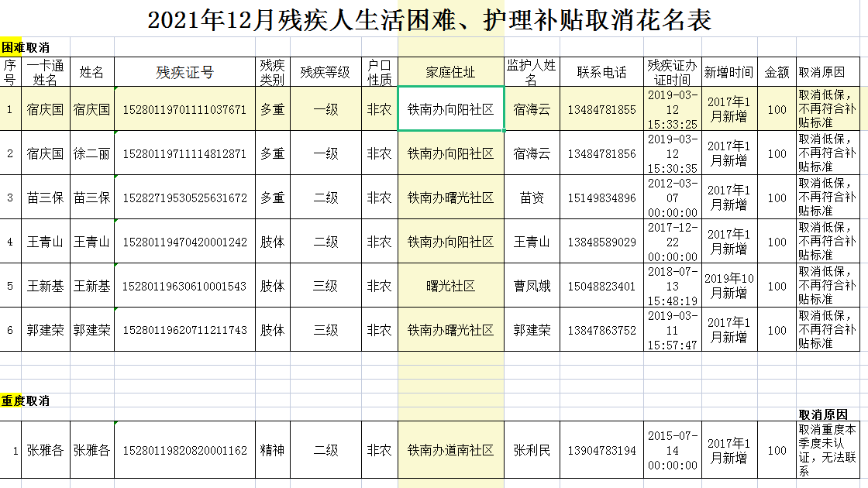Select the 残疾等级 header cell
Viewport: 868px width, 488px height.
(325, 72)
